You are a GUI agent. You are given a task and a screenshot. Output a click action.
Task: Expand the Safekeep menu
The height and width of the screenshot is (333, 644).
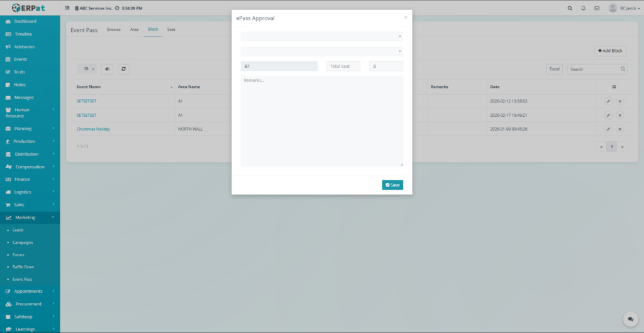30,317
